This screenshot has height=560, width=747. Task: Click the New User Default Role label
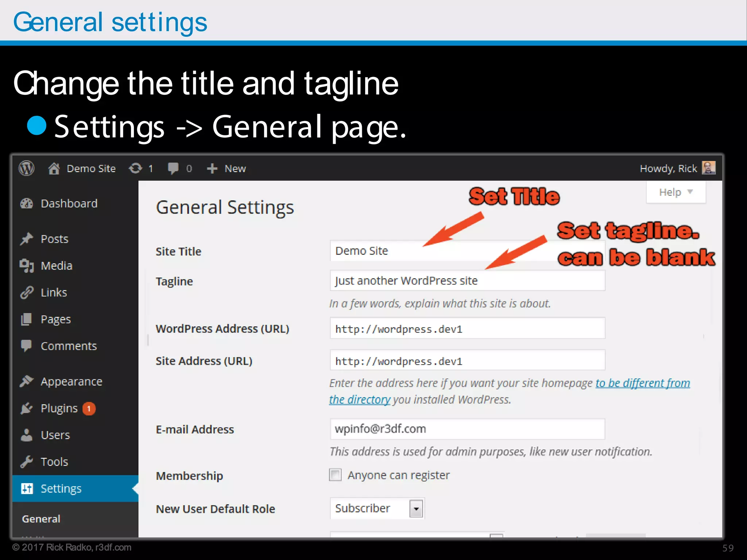click(x=215, y=509)
